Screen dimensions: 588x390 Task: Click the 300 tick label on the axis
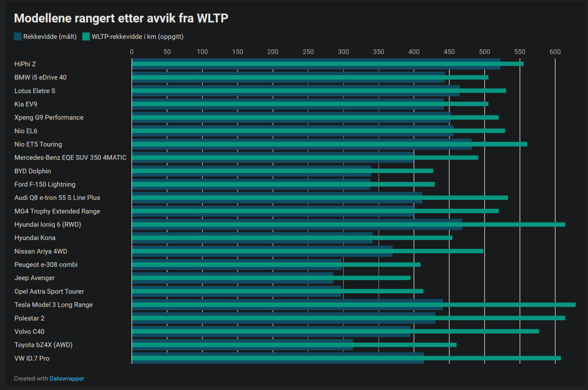pos(343,52)
